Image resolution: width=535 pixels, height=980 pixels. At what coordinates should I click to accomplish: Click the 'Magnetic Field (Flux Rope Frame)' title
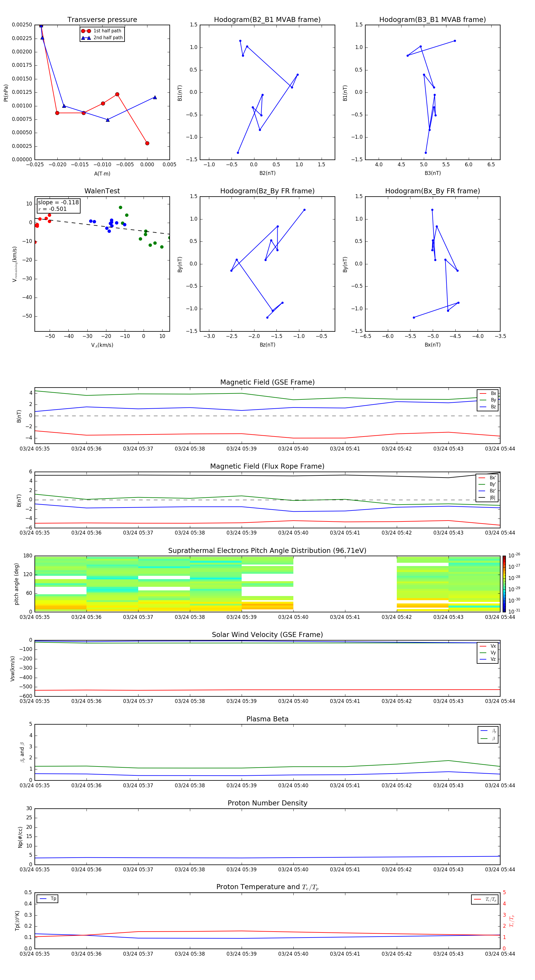pos(267,467)
